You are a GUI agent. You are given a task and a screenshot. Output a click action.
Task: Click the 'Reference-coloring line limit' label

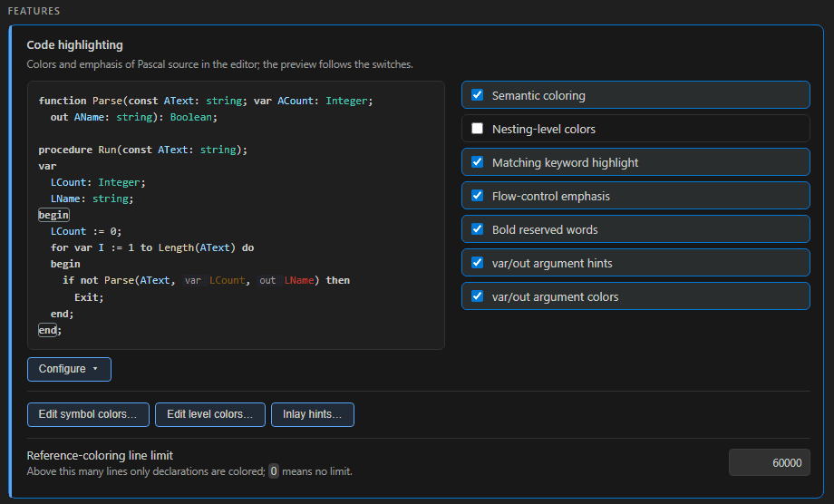pyautogui.click(x=100, y=456)
